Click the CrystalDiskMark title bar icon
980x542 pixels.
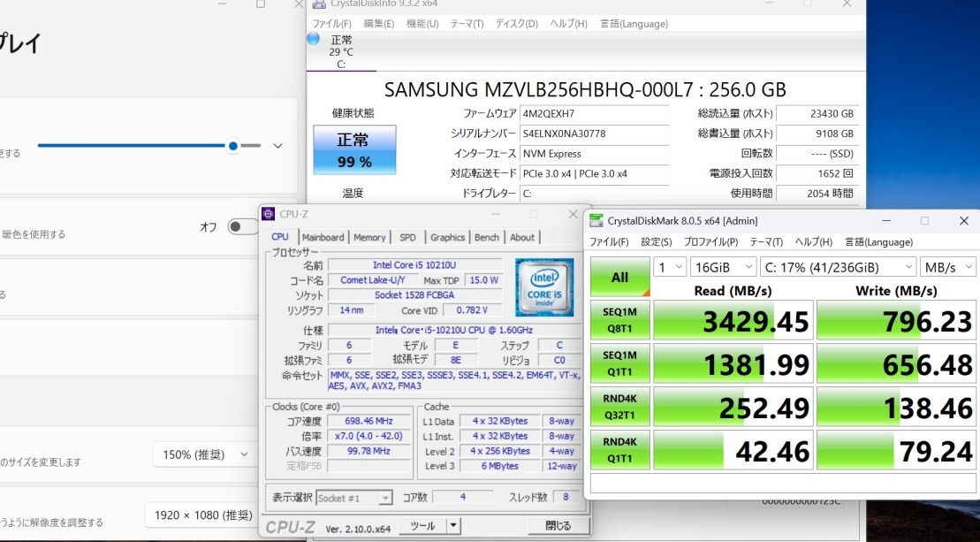click(596, 220)
